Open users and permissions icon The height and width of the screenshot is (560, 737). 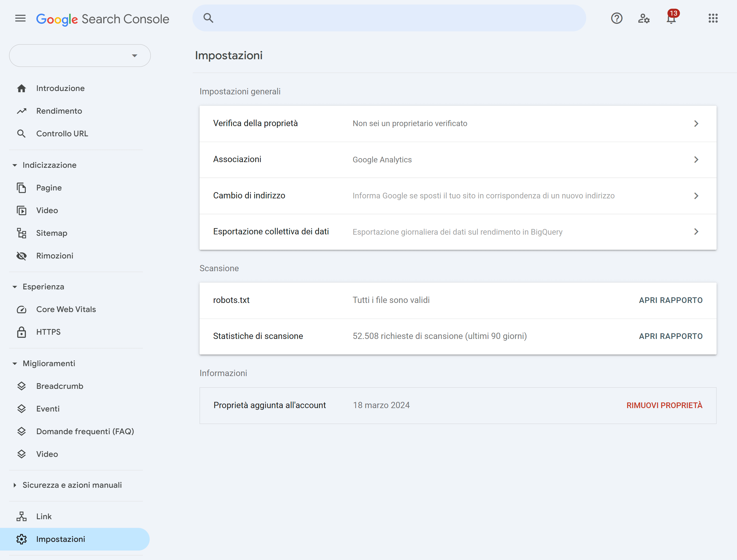644,18
